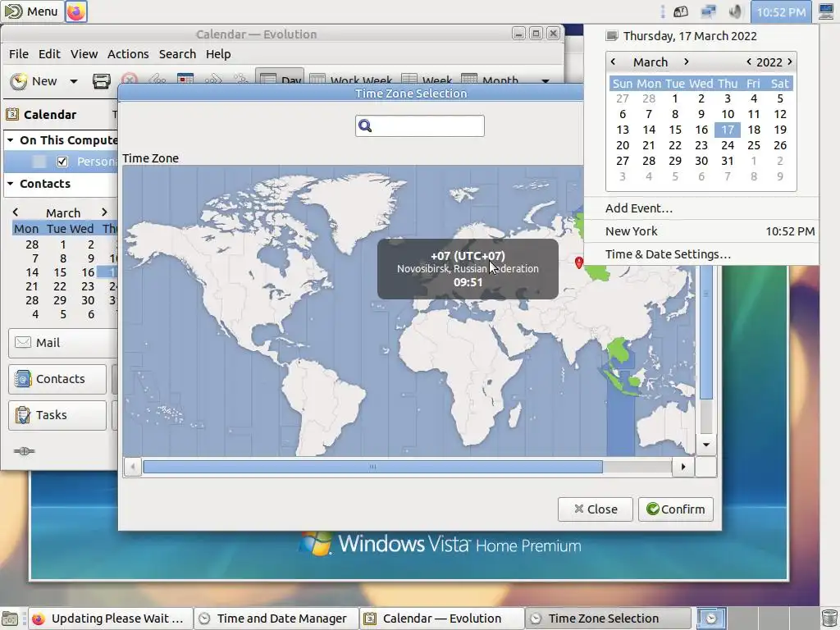Click the clock applet icon in the bottom panel
840x630 pixels.
click(x=710, y=619)
